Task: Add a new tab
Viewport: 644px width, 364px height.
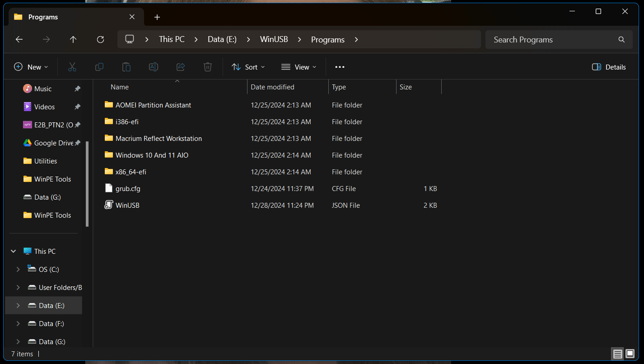Action: click(157, 17)
